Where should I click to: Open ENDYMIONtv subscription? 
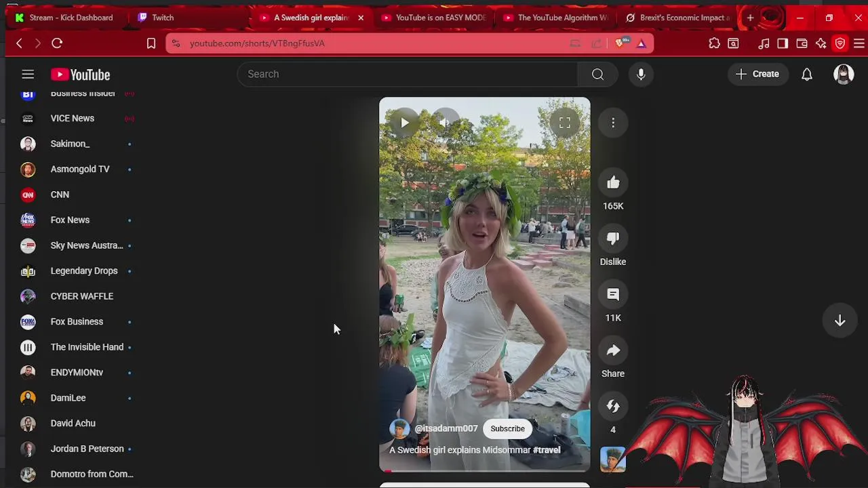pyautogui.click(x=78, y=373)
